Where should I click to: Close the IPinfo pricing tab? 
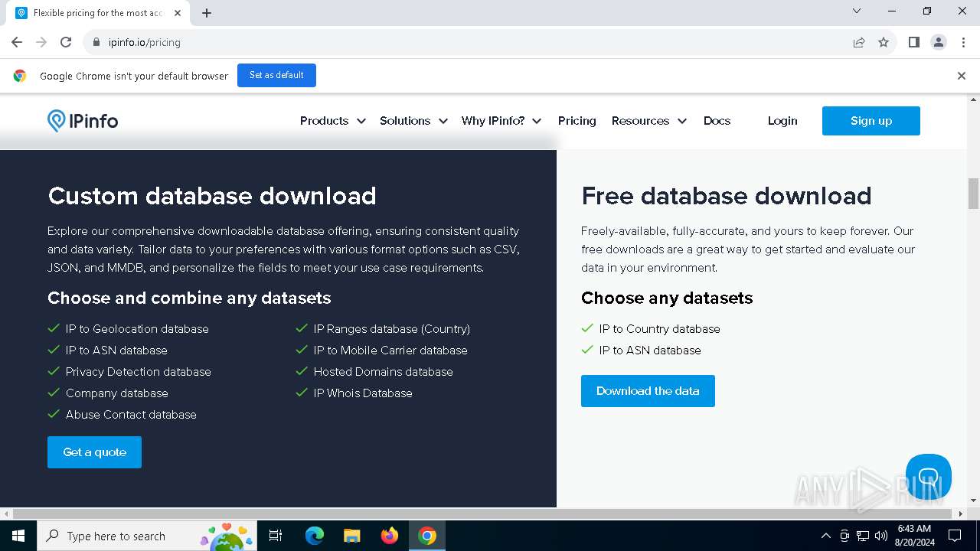[177, 13]
